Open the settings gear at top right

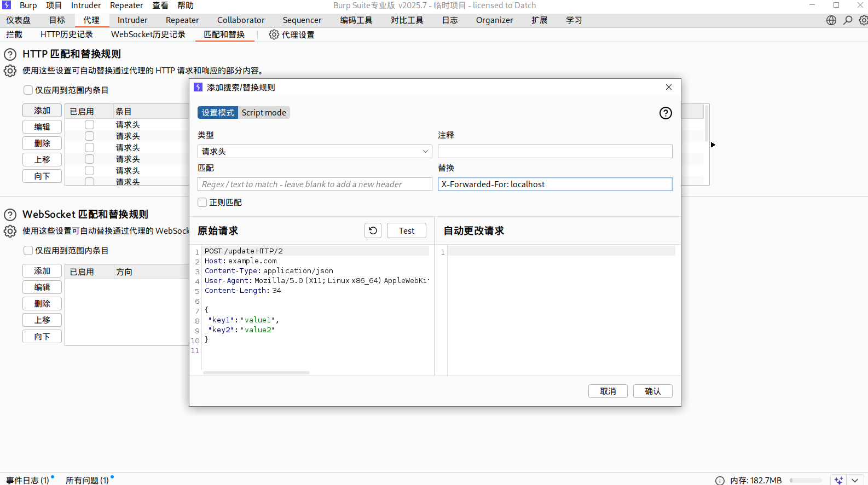pyautogui.click(x=863, y=20)
